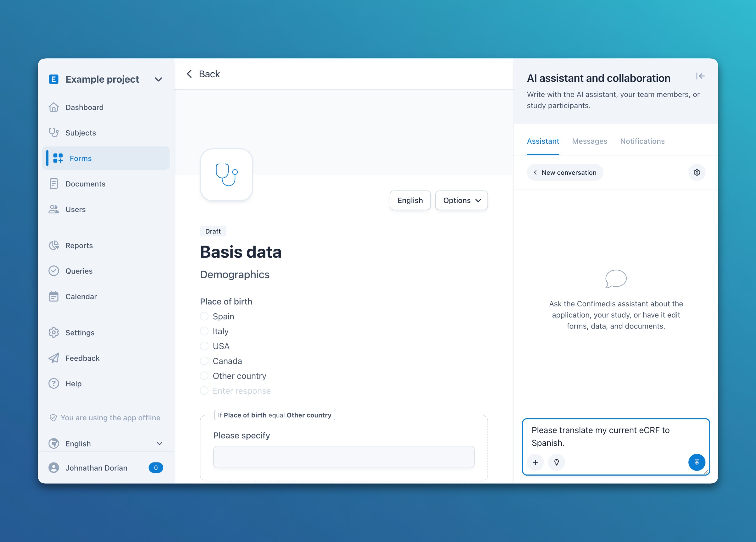Click the Feedback paper plane icon

tap(54, 358)
